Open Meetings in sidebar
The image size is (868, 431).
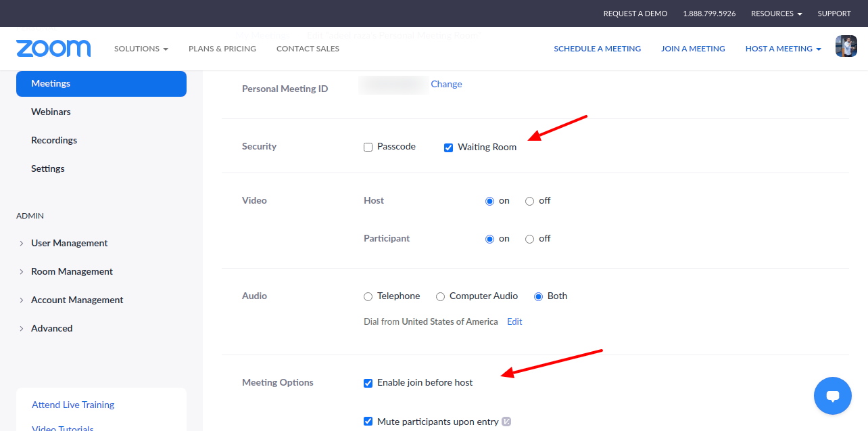[101, 83]
